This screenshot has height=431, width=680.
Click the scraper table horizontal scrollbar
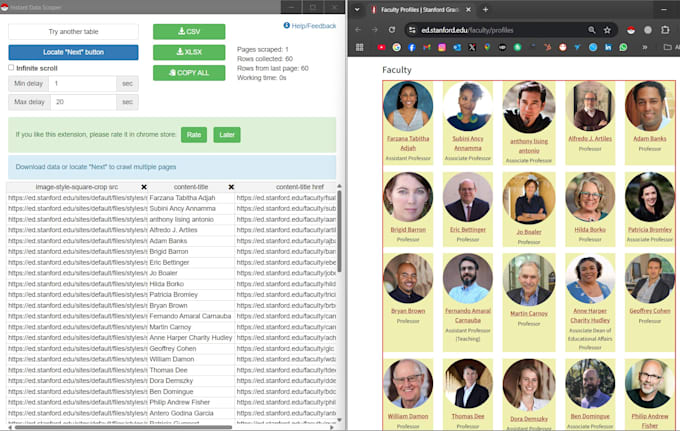[x=123, y=427]
